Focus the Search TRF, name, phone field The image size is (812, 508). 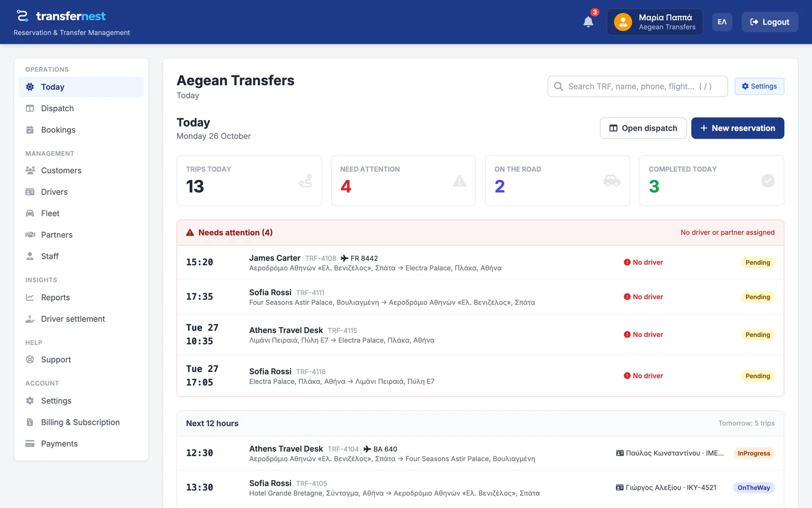pyautogui.click(x=637, y=86)
